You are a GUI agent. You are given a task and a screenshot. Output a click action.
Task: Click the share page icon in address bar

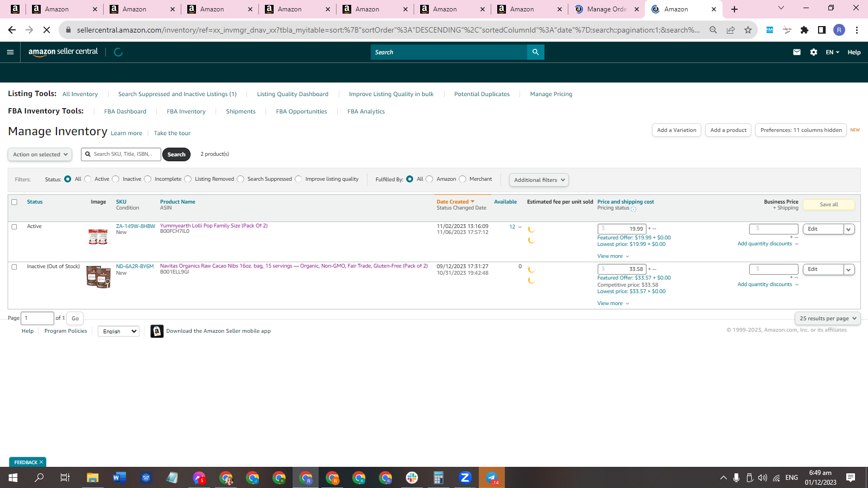point(731,30)
